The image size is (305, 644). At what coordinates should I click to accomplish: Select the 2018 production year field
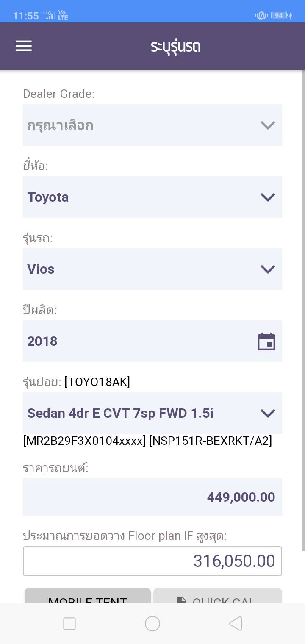(x=140, y=341)
